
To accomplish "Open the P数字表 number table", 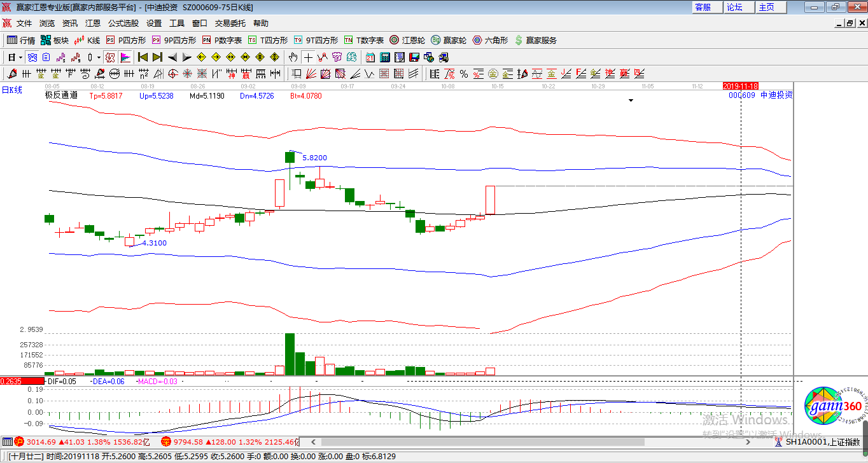I will 222,40.
